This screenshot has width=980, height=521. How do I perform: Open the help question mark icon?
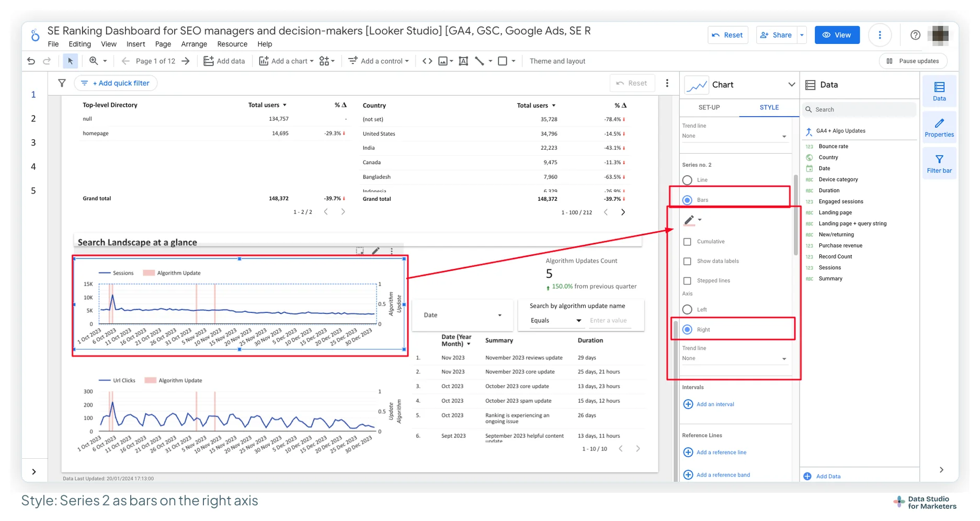pos(915,35)
